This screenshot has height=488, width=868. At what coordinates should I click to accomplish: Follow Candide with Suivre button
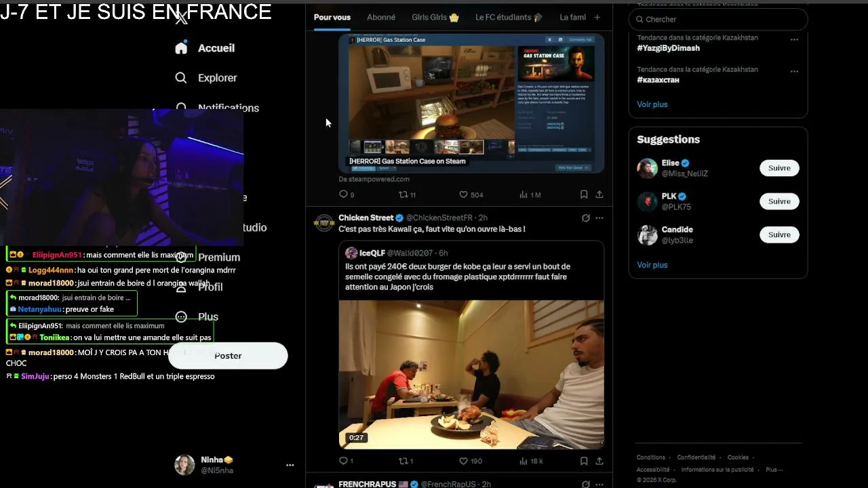tap(779, 235)
